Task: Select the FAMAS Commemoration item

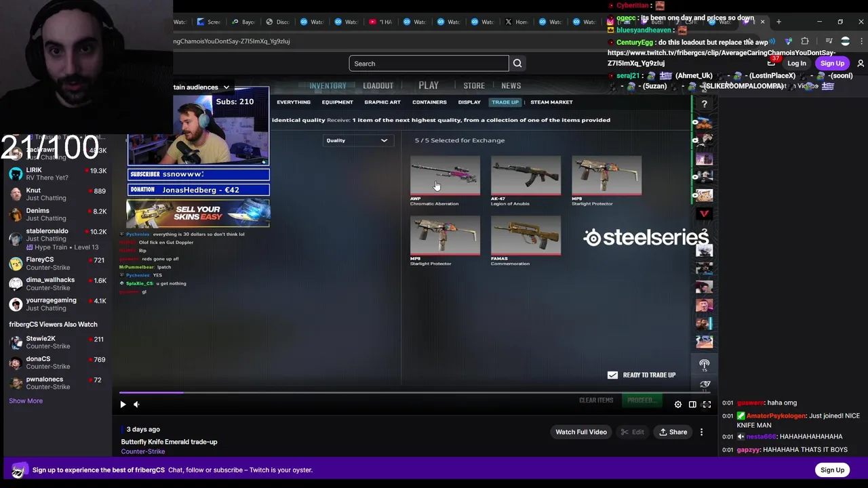Action: click(x=526, y=241)
